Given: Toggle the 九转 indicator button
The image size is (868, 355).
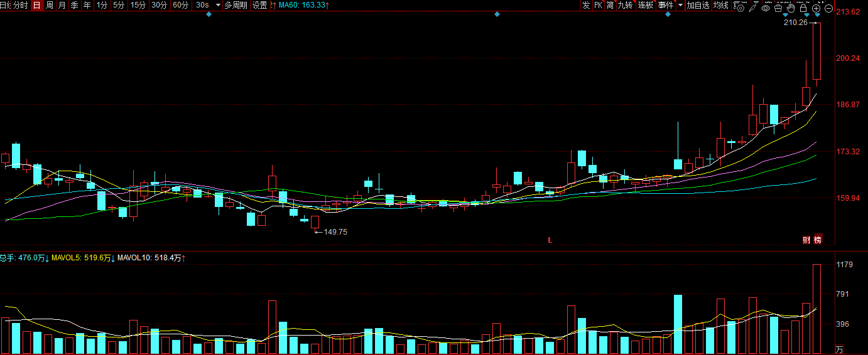Looking at the screenshot, I should click(x=625, y=5).
